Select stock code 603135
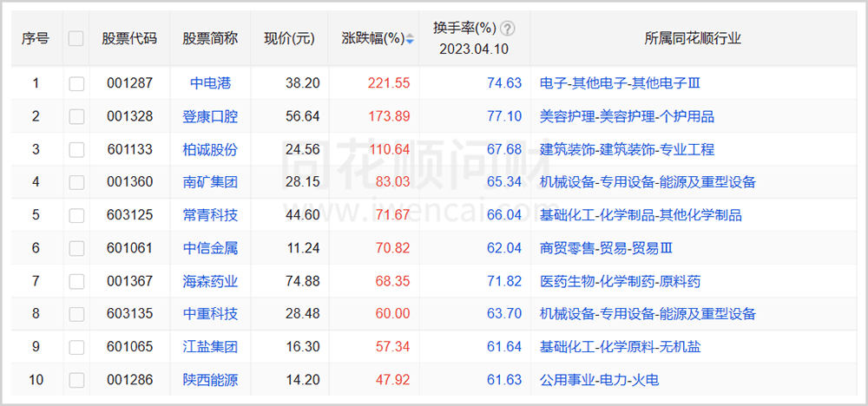Image resolution: width=868 pixels, height=406 pixels. point(129,314)
